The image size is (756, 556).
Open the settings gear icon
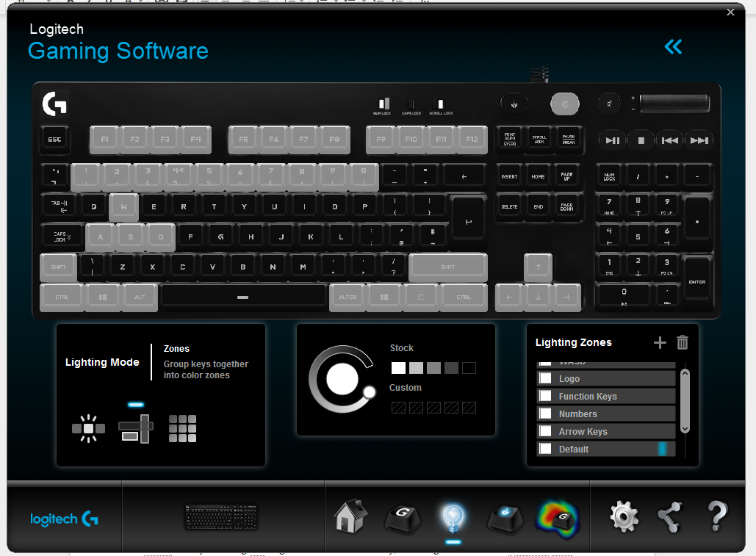(624, 517)
